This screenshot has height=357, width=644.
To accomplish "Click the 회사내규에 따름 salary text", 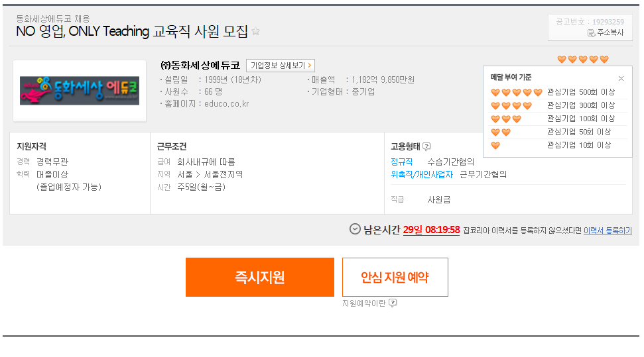I will tap(206, 162).
